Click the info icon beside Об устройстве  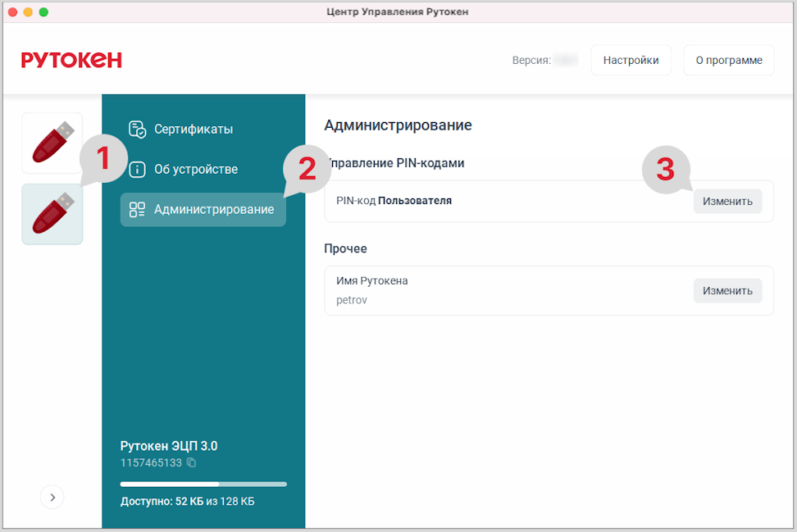click(x=137, y=169)
